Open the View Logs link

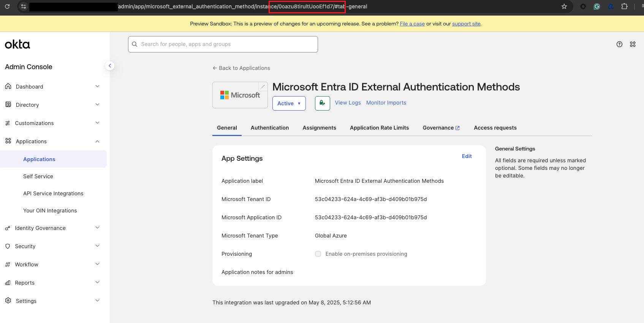click(348, 103)
